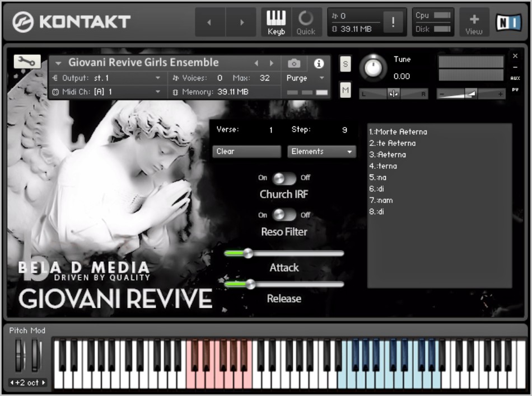Click the NI logo
Viewport: 532px width, 396px height.
(508, 23)
